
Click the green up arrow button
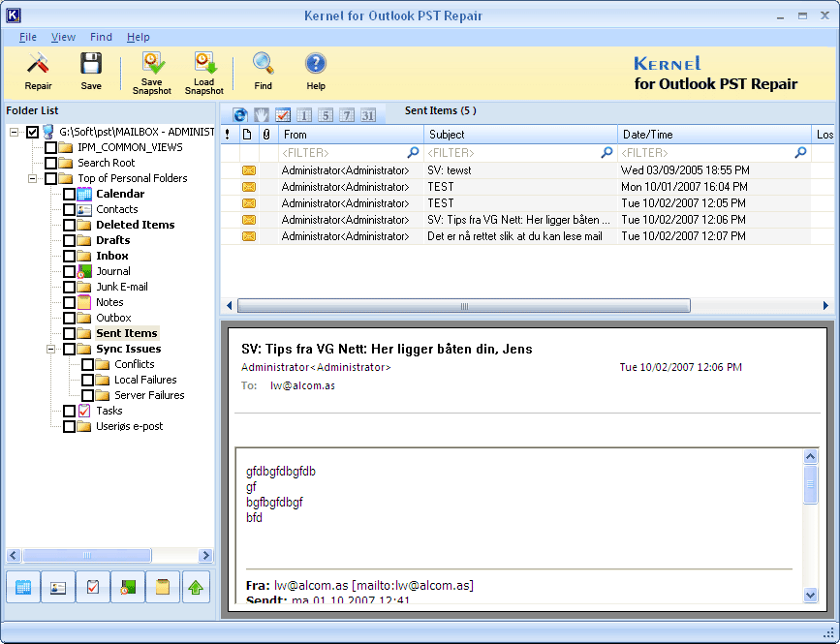[x=196, y=587]
